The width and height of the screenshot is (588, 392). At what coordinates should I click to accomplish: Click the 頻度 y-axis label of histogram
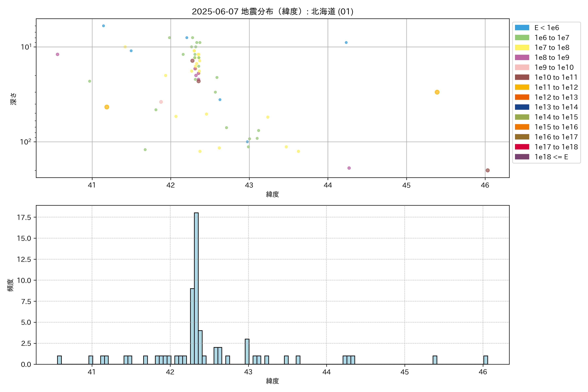coord(10,285)
